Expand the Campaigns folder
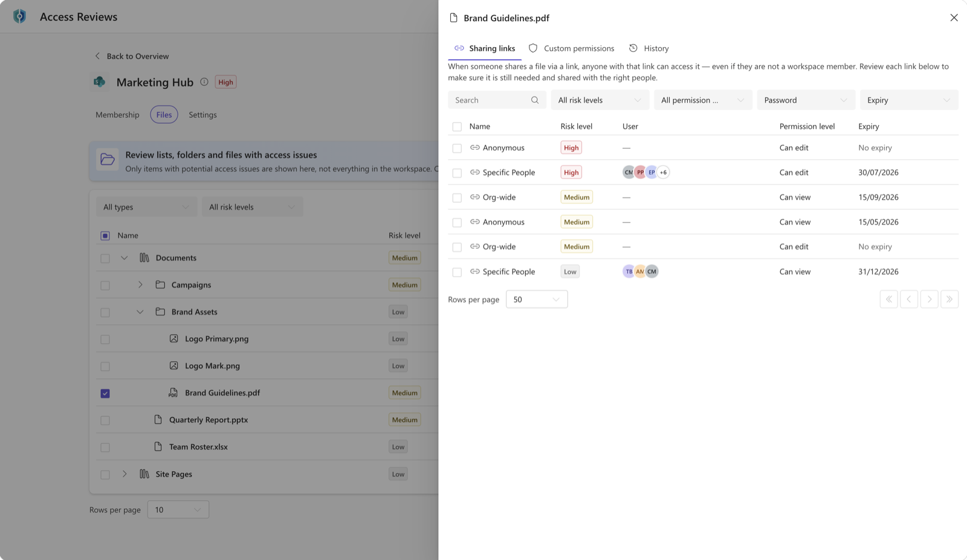Screen dimensions: 967x560 (x=140, y=285)
